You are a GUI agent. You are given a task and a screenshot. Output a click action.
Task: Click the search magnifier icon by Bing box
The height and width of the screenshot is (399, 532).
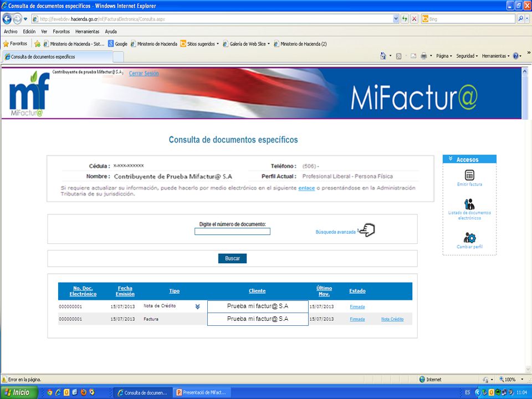click(x=520, y=19)
